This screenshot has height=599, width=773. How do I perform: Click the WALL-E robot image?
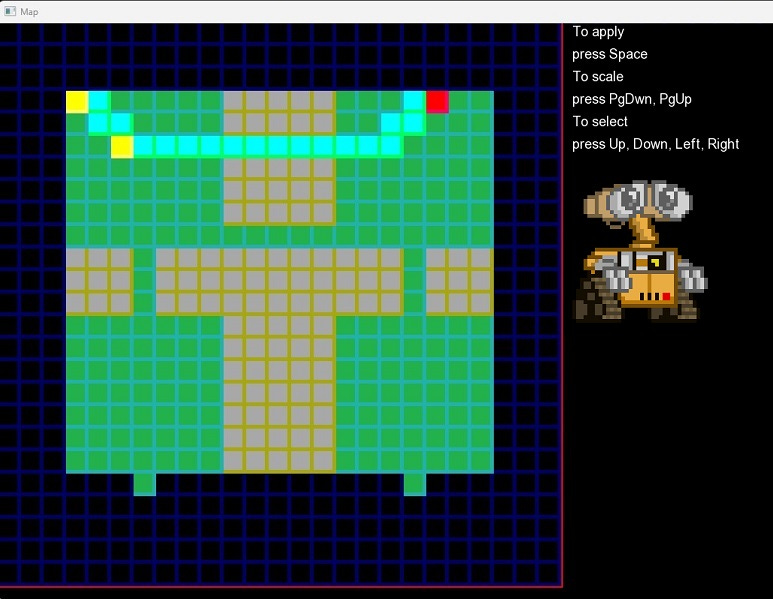[x=640, y=251]
